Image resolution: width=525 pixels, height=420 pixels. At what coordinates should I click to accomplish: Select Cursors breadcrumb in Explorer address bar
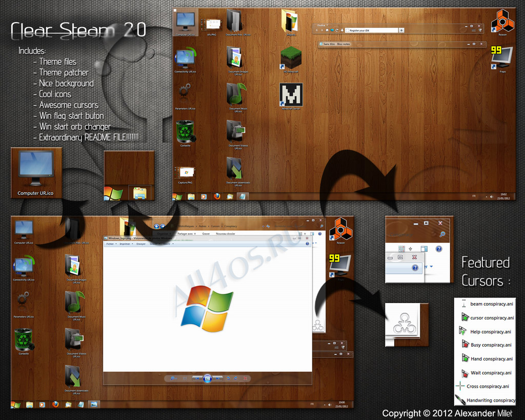tap(215, 227)
